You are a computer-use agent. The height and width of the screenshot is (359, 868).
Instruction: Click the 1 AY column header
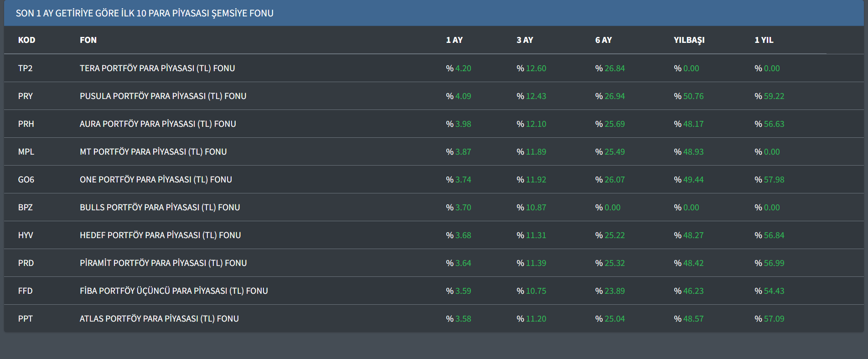tap(454, 40)
